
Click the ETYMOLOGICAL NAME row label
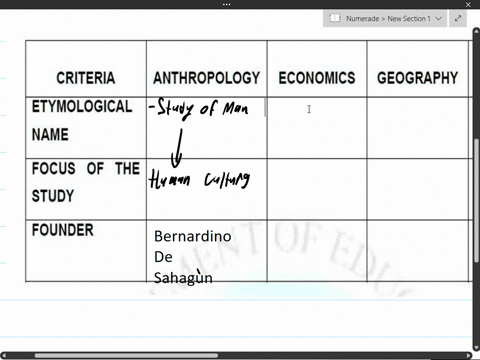point(82,120)
